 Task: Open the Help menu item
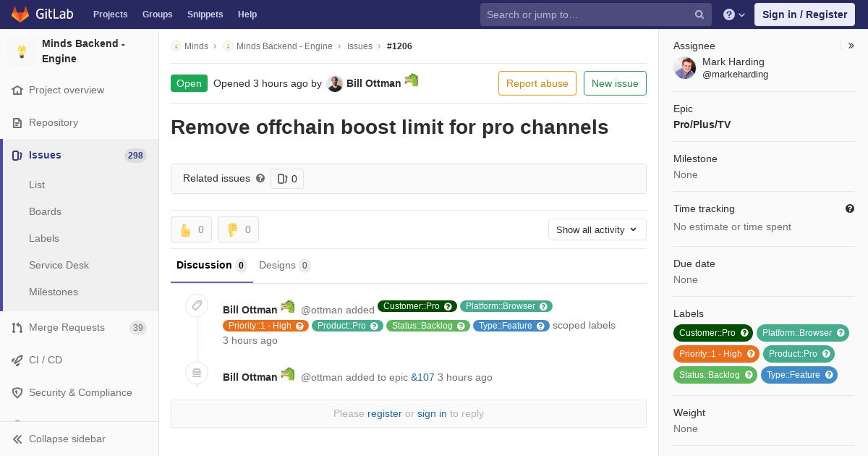[247, 14]
